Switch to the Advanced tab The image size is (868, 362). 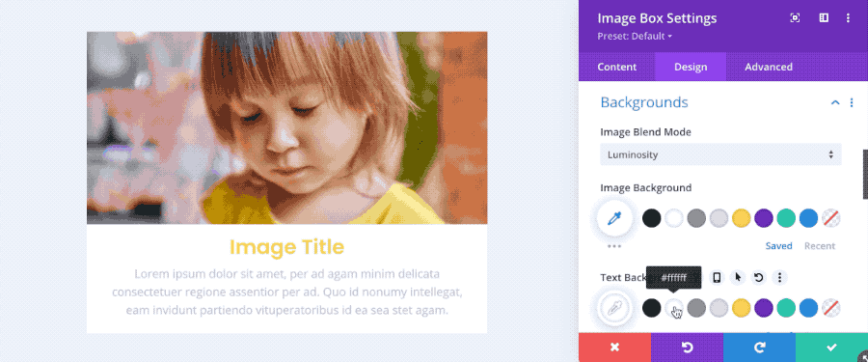(769, 67)
